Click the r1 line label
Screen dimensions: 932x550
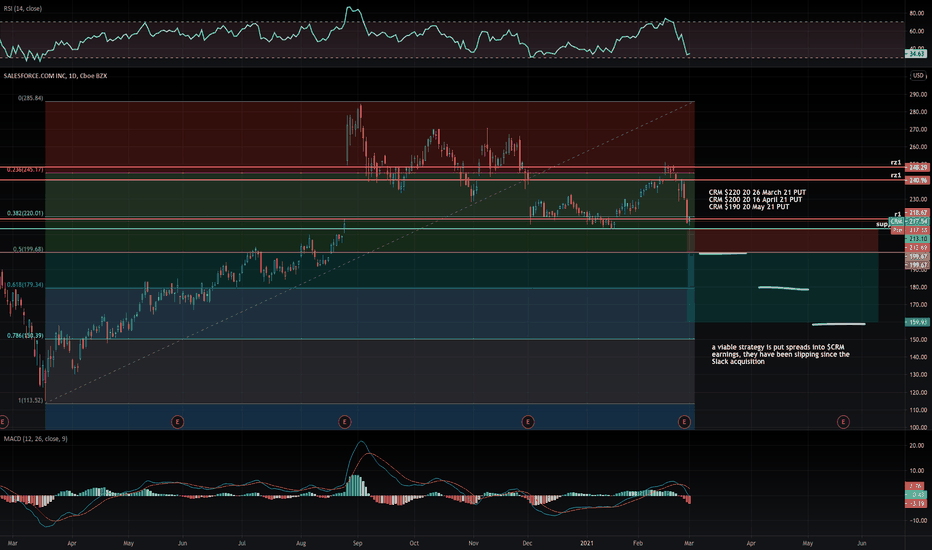click(x=898, y=214)
